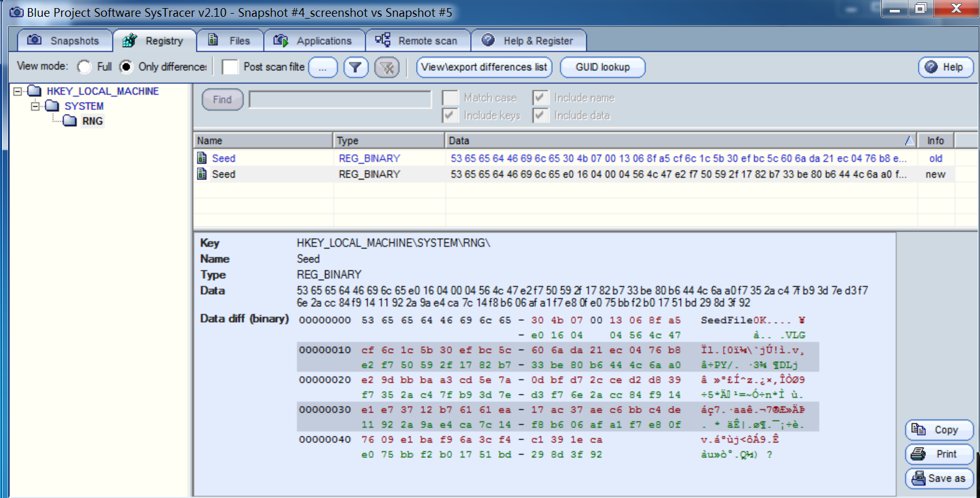Open View\export differences list
Image resolution: width=980 pixels, height=498 pixels.
point(484,67)
